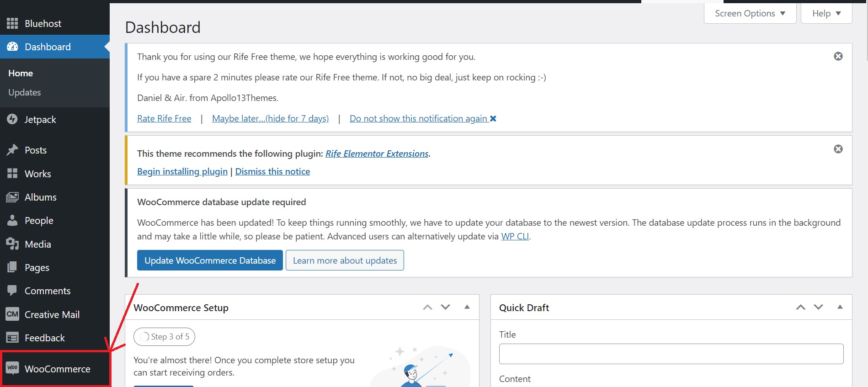
Task: Move the Quick Draft panel down
Action: point(818,307)
